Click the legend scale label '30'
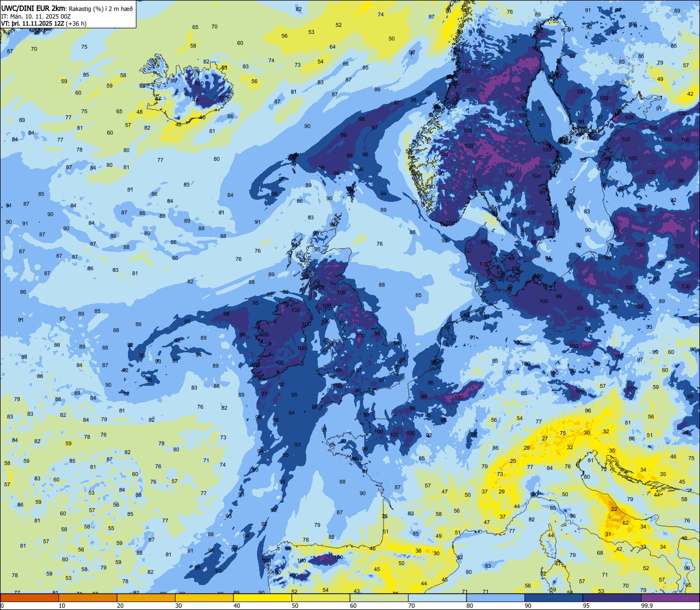The image size is (700, 610). [178, 606]
